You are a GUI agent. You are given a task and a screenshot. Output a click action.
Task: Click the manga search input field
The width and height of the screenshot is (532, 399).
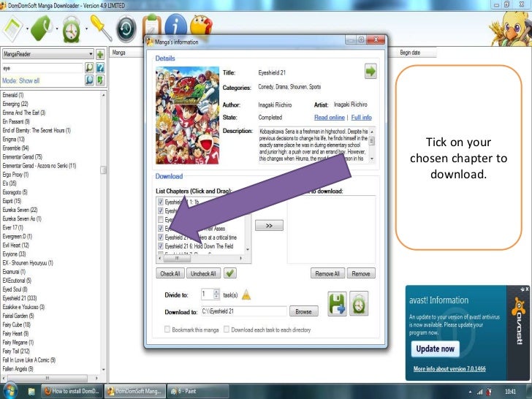click(42, 68)
